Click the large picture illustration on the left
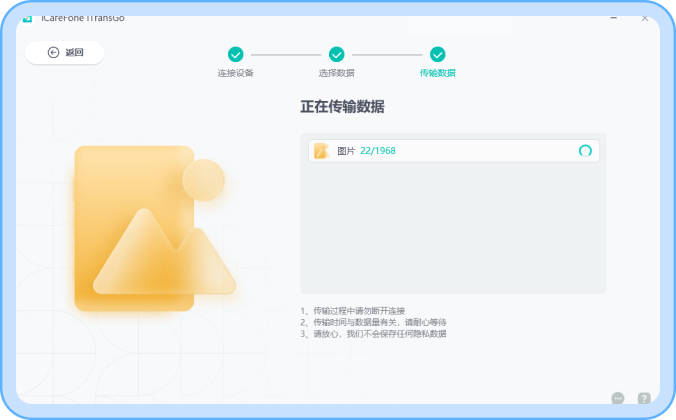Image resolution: width=676 pixels, height=420 pixels. (155, 229)
